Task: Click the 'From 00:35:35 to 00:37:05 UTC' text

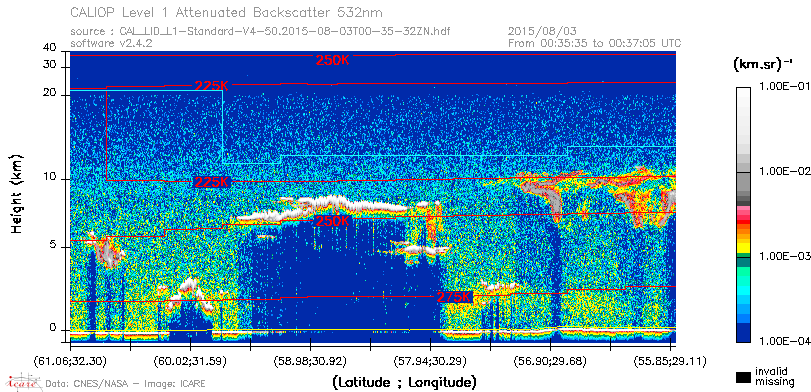Action: (595, 43)
